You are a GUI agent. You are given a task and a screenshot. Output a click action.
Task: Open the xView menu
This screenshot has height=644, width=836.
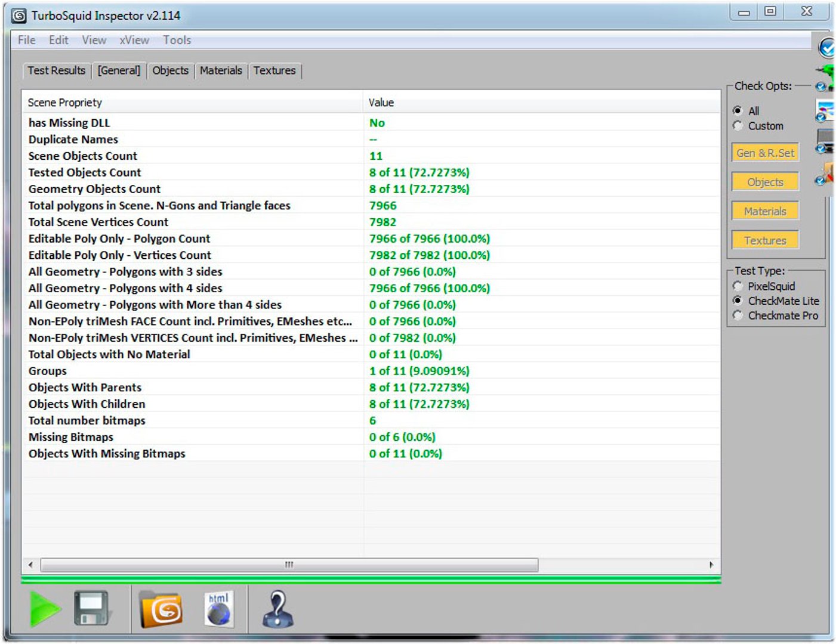pyautogui.click(x=134, y=40)
